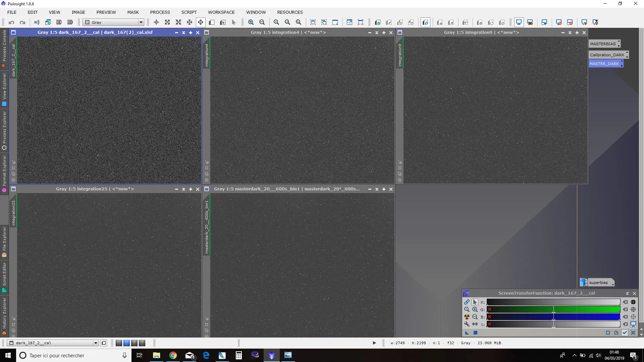Open Chrome from the taskbar

(173, 355)
